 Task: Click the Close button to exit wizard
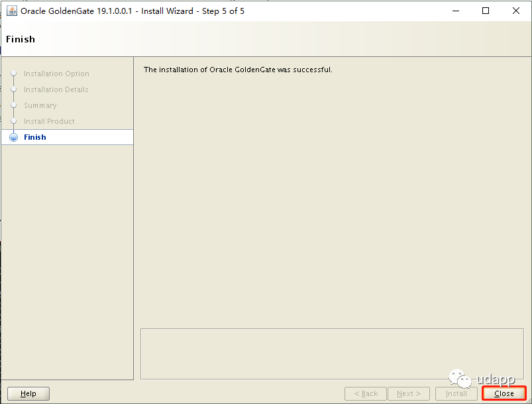tap(504, 393)
